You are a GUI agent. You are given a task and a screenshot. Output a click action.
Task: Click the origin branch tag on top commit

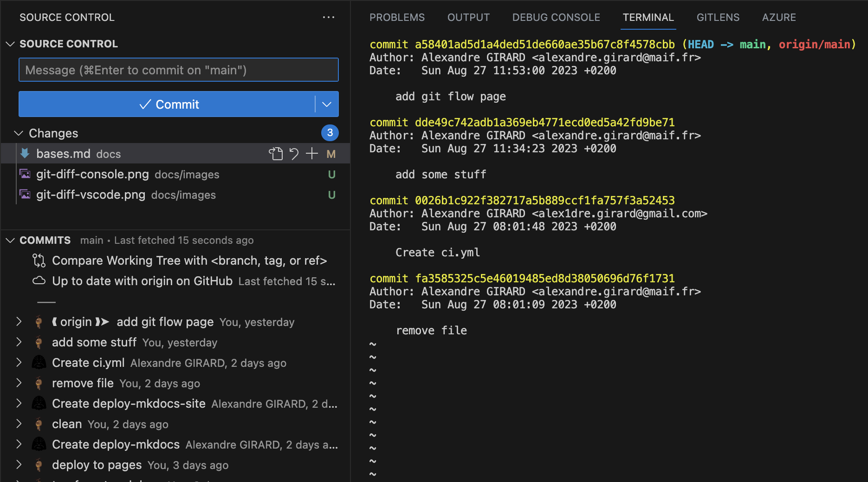point(81,322)
